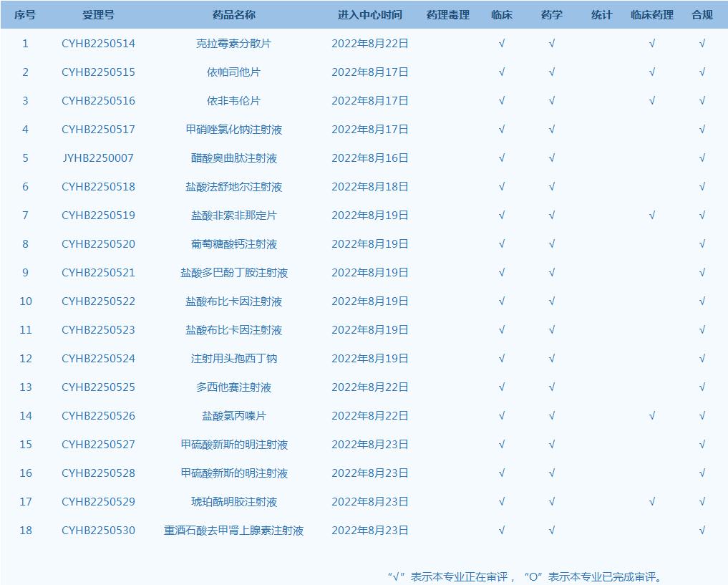This screenshot has width=728, height=585.
Task: Click drug name 重酒石酸去甲肾上腺素注射液
Action: [233, 531]
